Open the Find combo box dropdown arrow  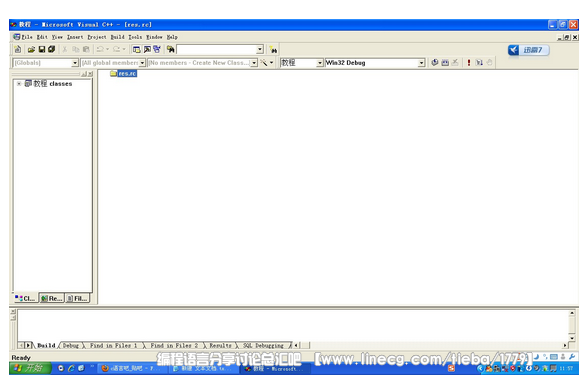point(260,49)
